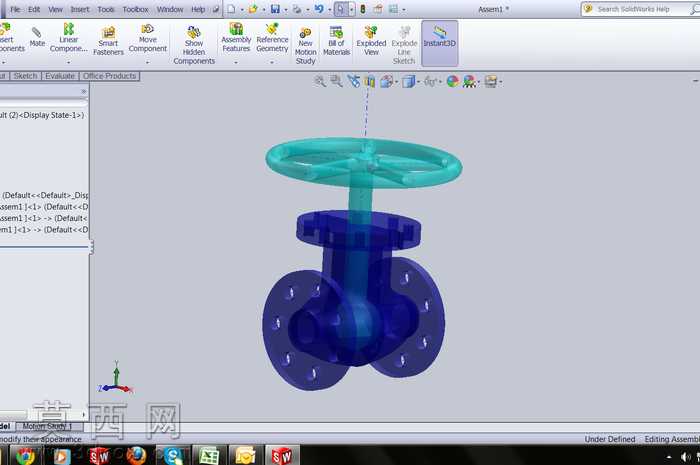Click Show Hidden Components
Image resolution: width=700 pixels, height=465 pixels.
pyautogui.click(x=194, y=45)
